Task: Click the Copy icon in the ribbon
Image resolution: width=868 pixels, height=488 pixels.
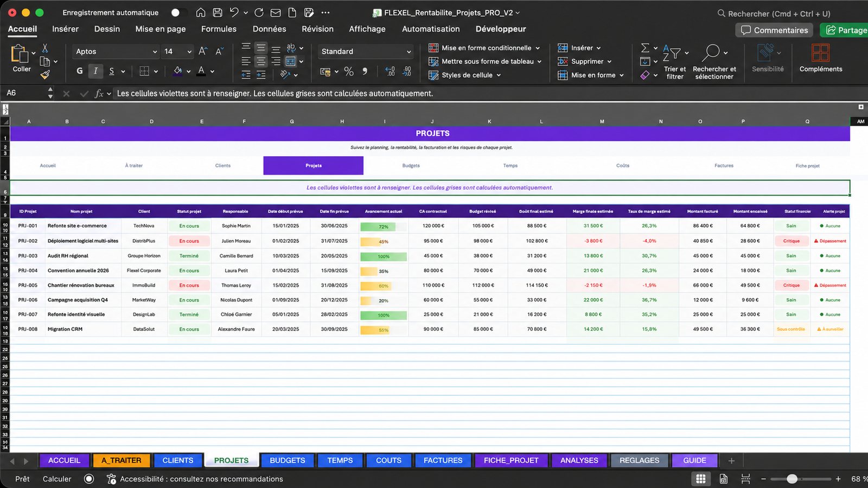Action: tap(45, 61)
